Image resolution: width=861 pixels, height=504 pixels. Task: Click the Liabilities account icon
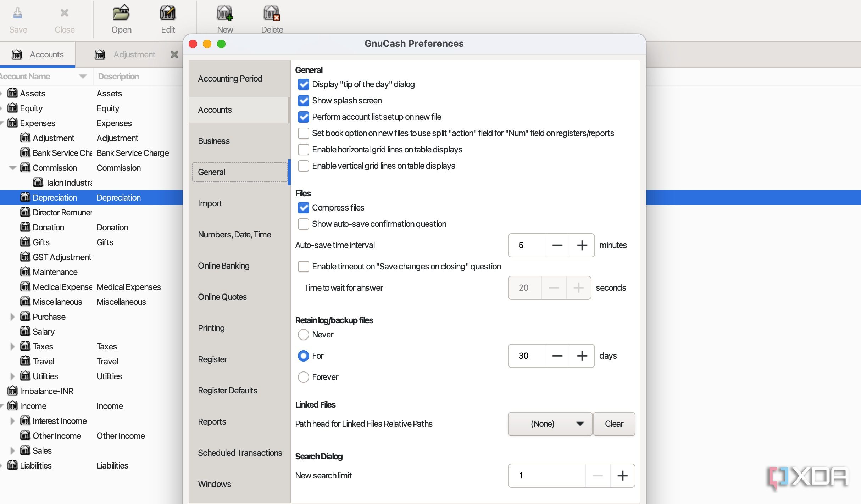pos(12,465)
